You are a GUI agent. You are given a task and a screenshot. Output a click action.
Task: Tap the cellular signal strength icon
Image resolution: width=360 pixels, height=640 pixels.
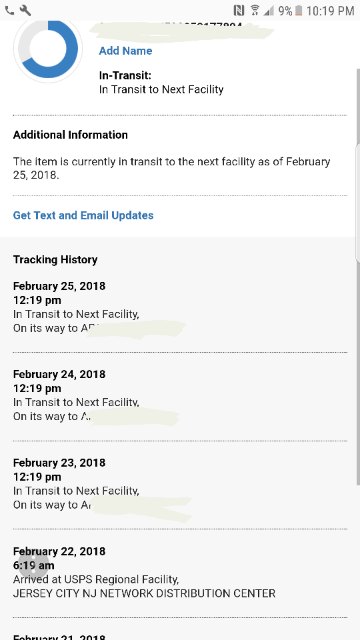(269, 11)
